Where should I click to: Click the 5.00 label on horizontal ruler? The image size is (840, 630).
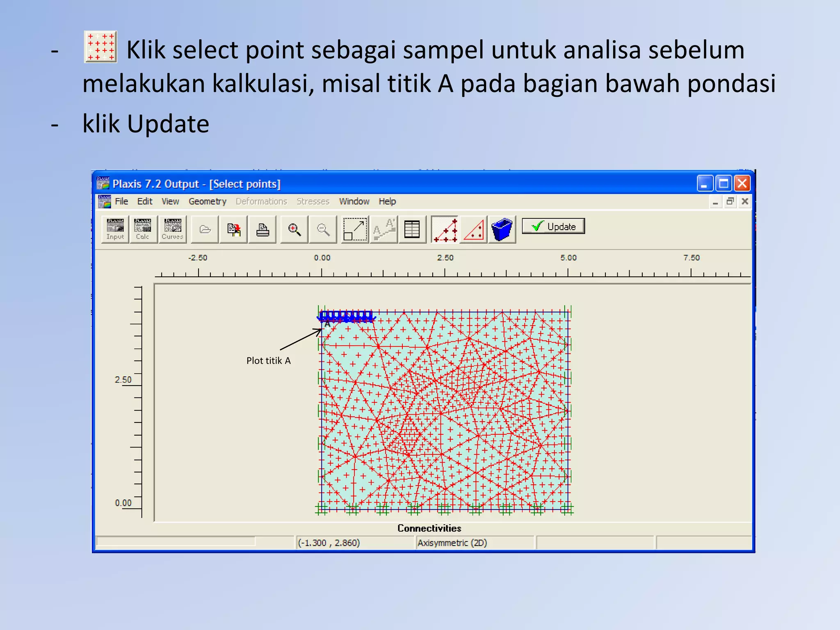(568, 258)
